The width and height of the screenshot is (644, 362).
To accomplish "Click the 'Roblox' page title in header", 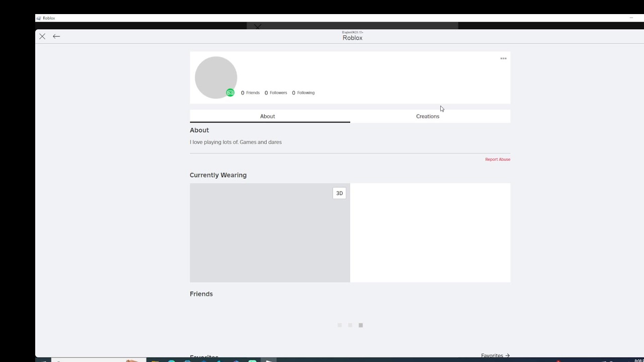I will (x=352, y=38).
